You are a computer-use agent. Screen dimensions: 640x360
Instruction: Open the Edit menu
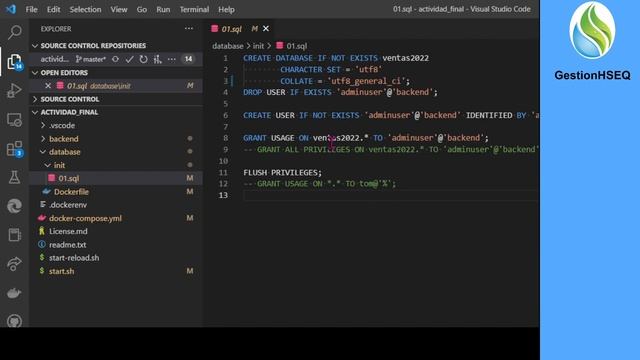[x=53, y=9]
